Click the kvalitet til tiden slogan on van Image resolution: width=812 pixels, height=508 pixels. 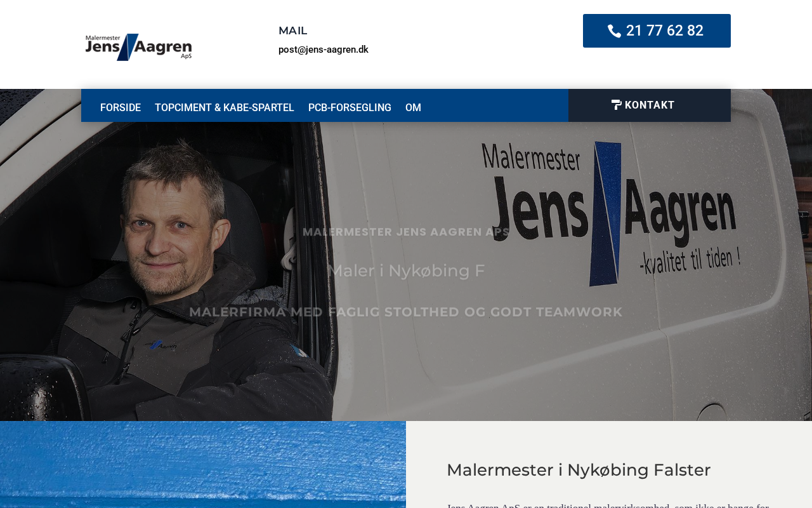click(690, 259)
